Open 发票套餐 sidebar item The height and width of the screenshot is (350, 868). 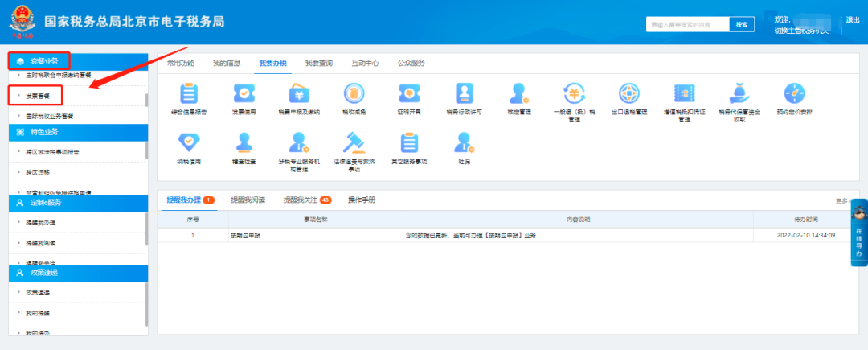[x=39, y=96]
